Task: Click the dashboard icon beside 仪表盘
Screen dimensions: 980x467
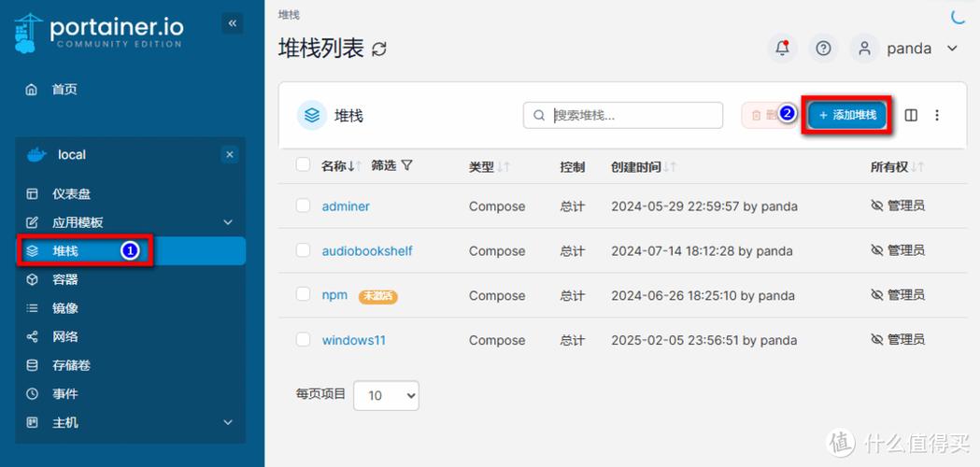Action: [32, 193]
